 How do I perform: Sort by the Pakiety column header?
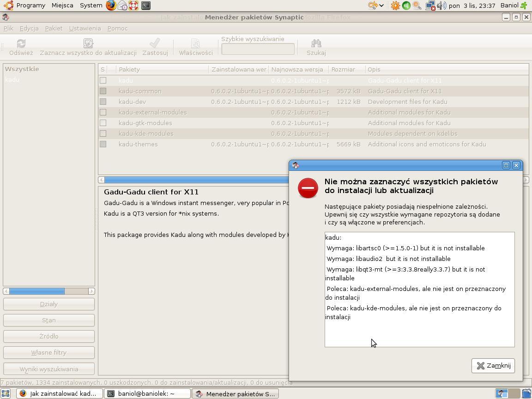(162, 70)
